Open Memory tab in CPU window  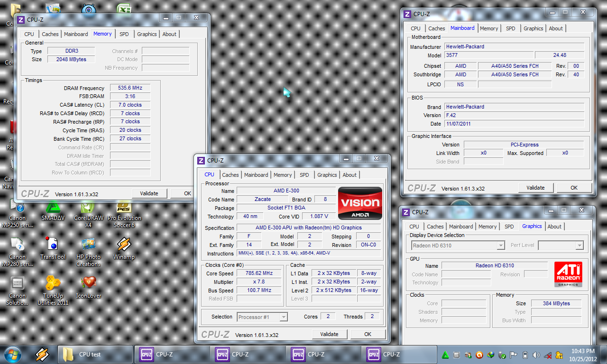tap(283, 175)
